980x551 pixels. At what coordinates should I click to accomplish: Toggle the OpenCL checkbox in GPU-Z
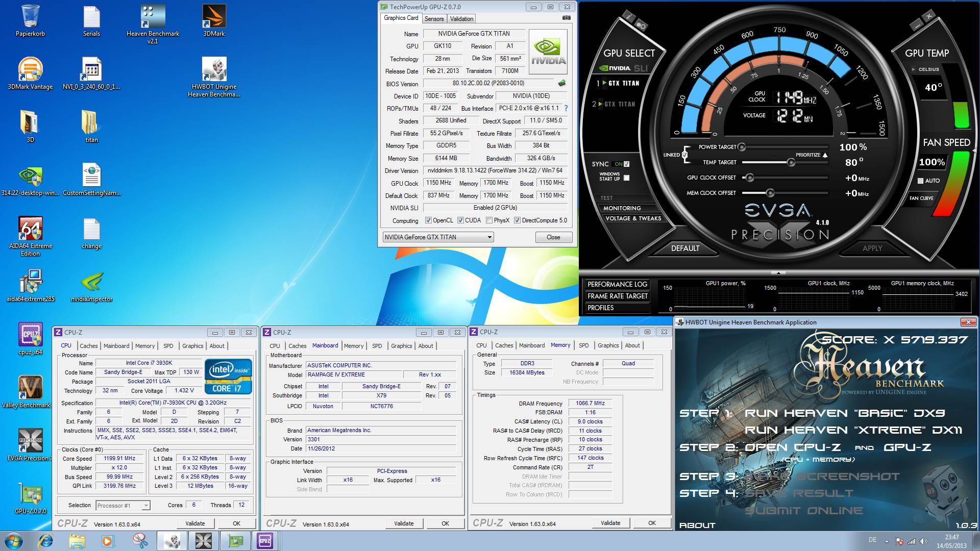coord(428,220)
